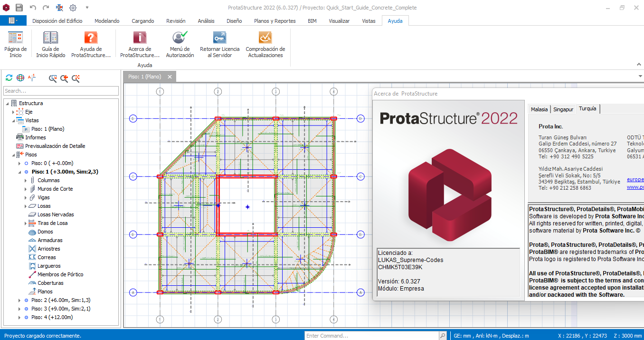Click the license key text CHMK5T03E39K
Image resolution: width=644 pixels, height=340 pixels.
[x=400, y=267]
